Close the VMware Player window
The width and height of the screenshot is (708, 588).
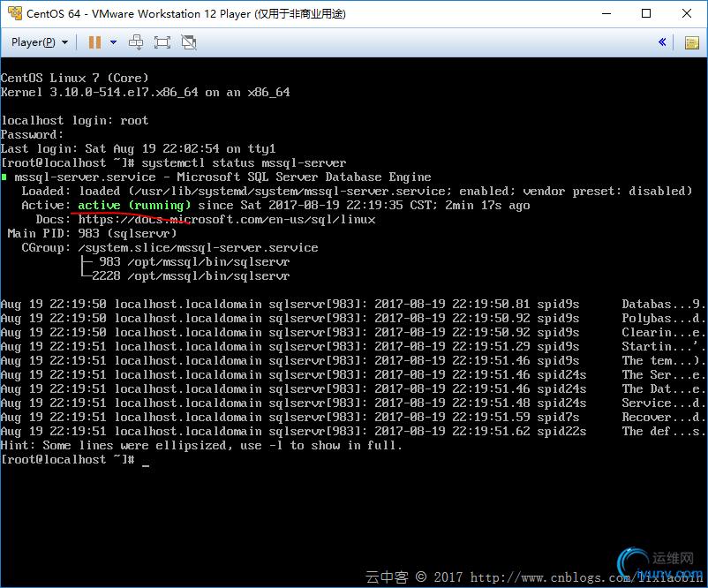click(687, 13)
